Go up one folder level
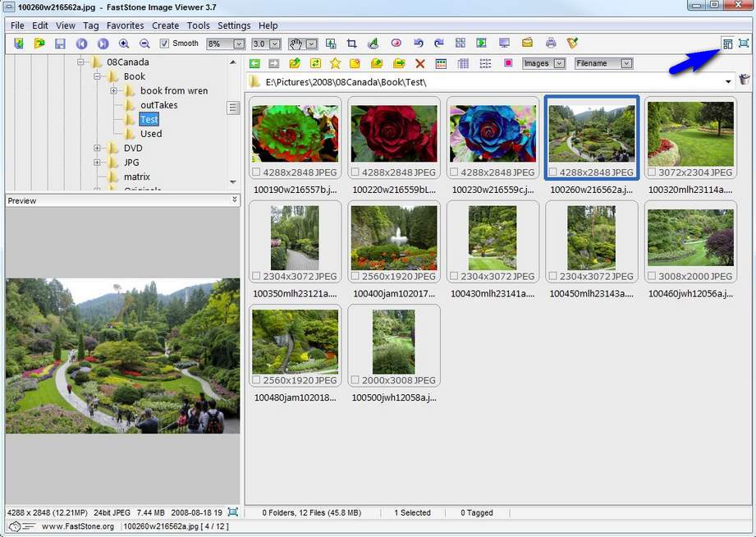The width and height of the screenshot is (756, 537). coord(295,63)
